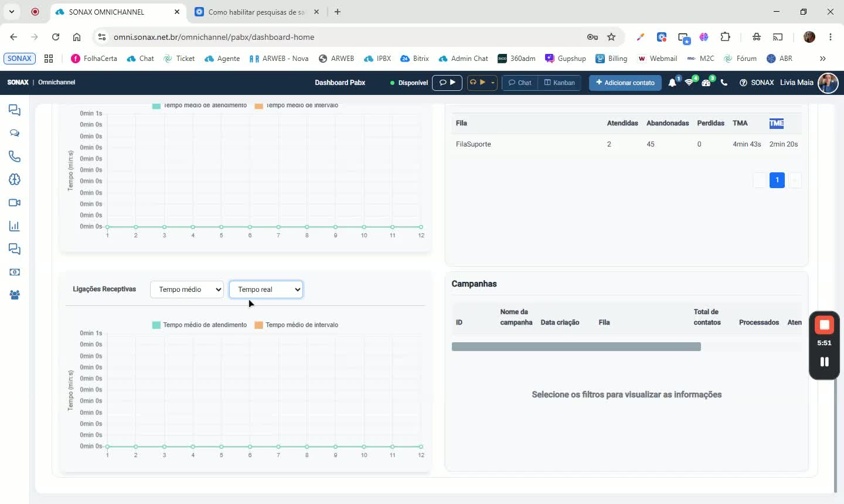The height and width of the screenshot is (504, 844).
Task: Sort table by Atendidas column
Action: pyautogui.click(x=622, y=123)
